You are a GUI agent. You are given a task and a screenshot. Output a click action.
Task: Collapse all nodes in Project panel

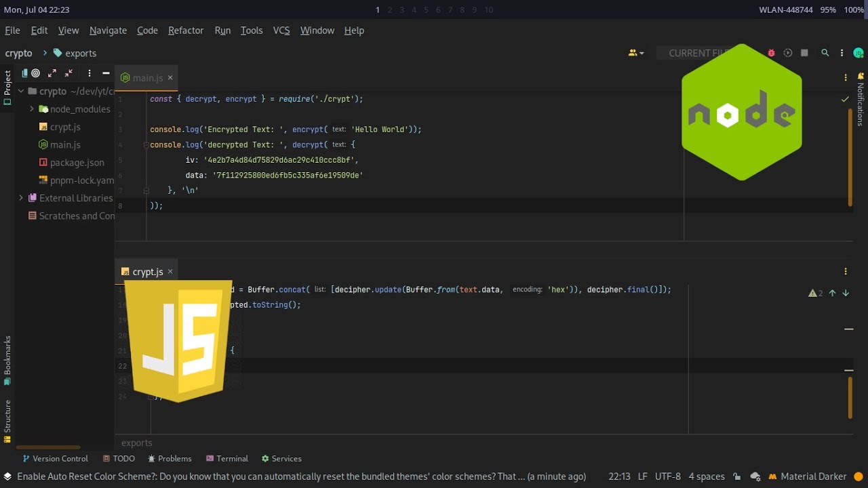coord(68,73)
